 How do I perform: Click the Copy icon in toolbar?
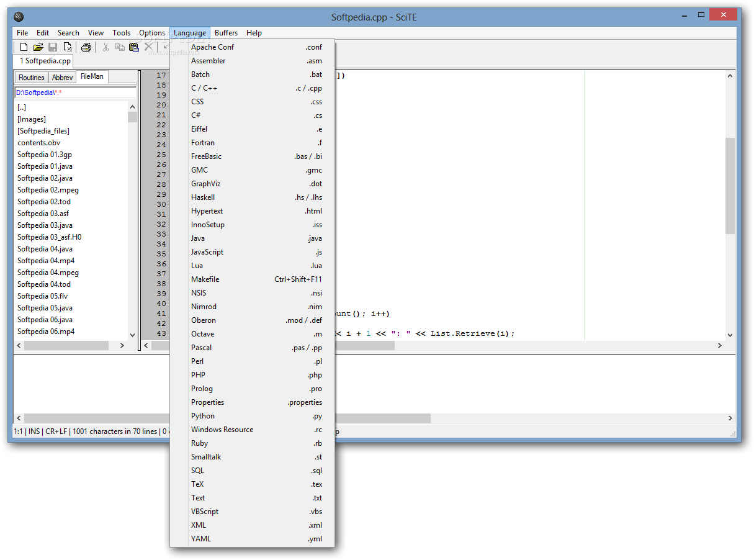(120, 47)
